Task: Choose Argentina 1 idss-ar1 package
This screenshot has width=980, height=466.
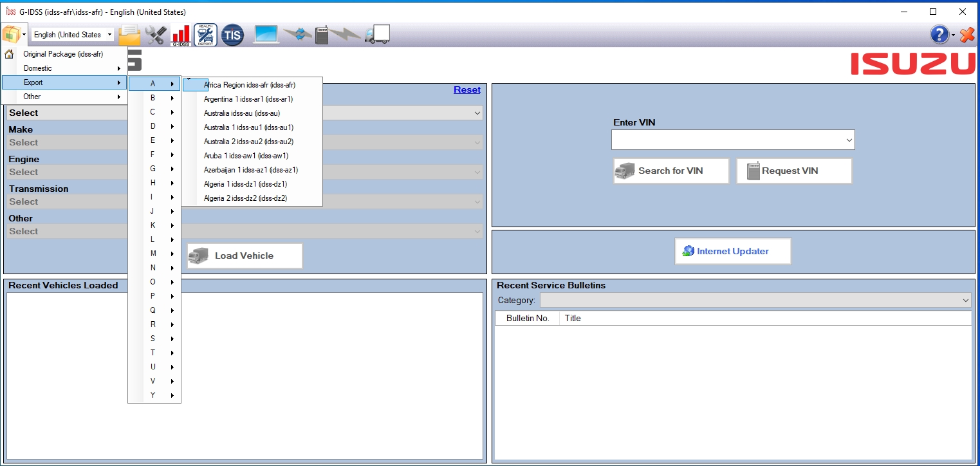Action: [252, 99]
